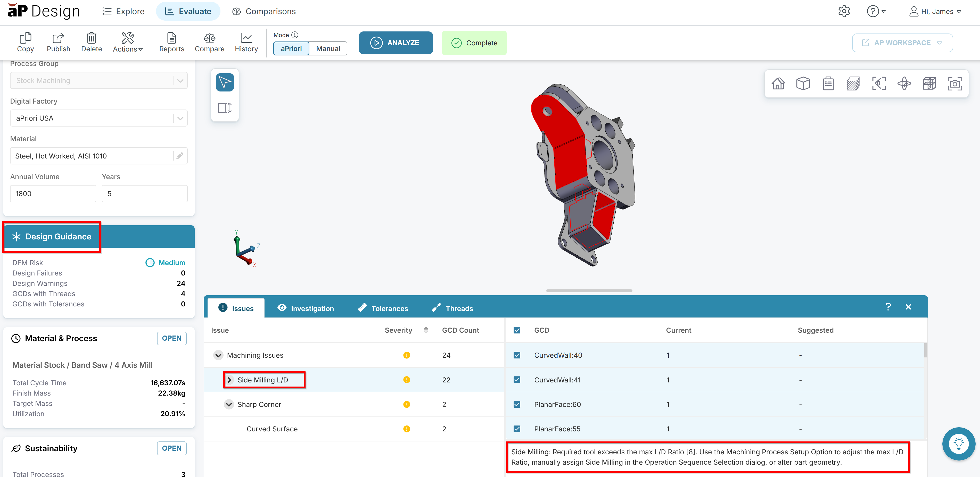The image size is (980, 477).
Task: Open the Hi, James user menu
Action: pos(935,11)
